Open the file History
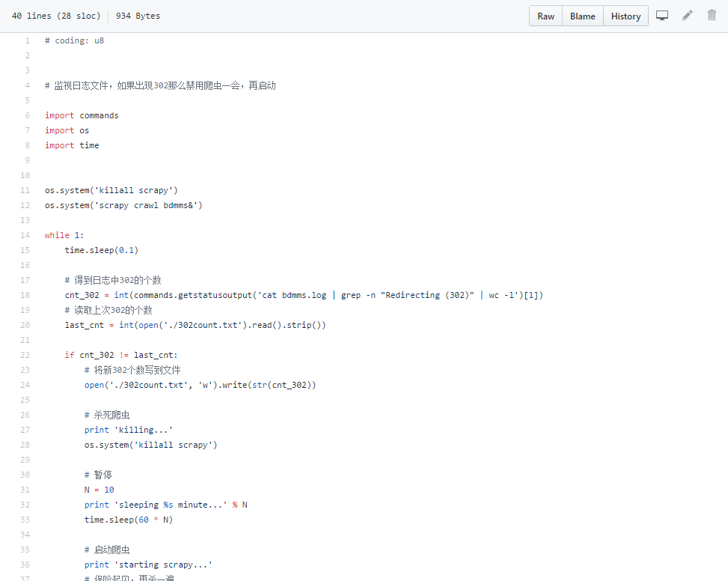This screenshot has width=728, height=581. tap(625, 16)
